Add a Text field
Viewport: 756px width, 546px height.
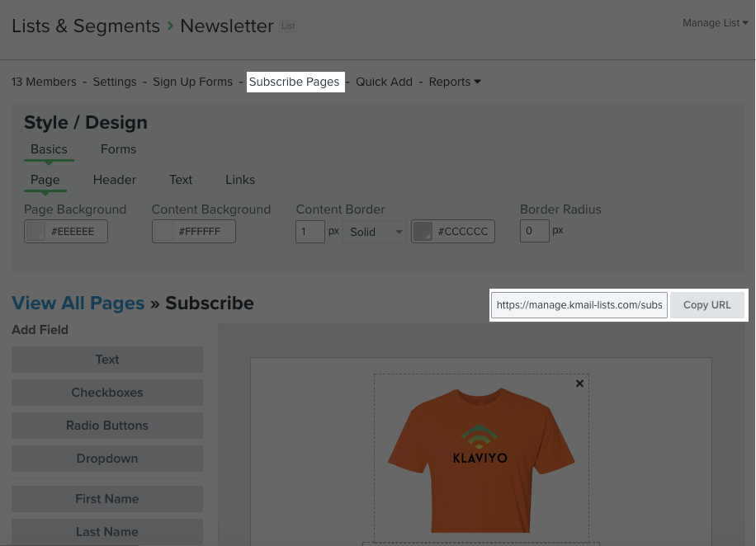[x=107, y=360]
